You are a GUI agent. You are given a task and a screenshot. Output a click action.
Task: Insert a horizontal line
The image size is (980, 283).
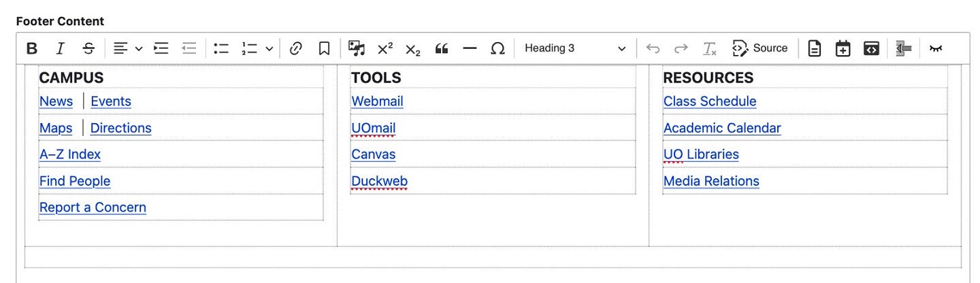(470, 48)
